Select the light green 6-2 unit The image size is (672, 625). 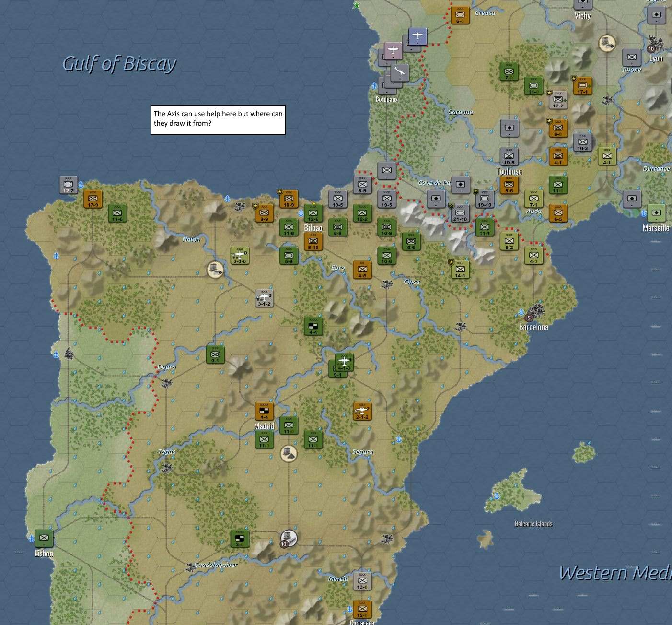point(509,241)
